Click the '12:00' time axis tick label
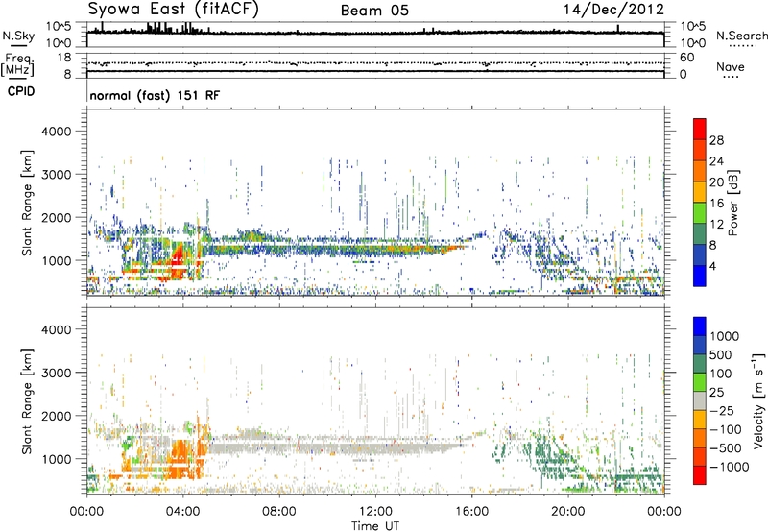This screenshot has width=768, height=532. click(x=375, y=512)
